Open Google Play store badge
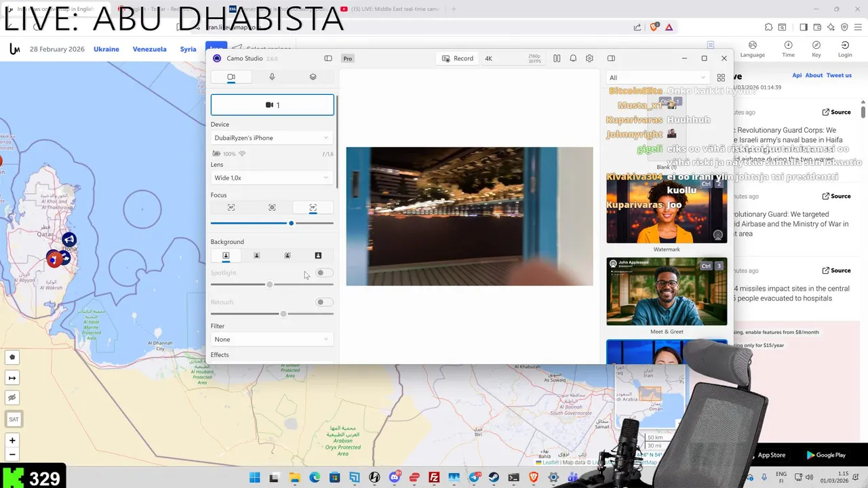The image size is (868, 488). (826, 455)
